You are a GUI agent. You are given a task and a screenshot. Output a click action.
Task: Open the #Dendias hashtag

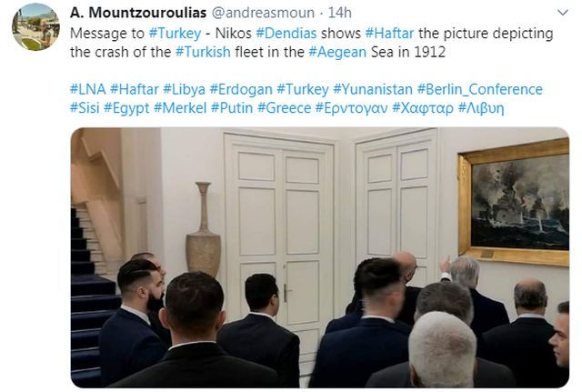pos(286,34)
